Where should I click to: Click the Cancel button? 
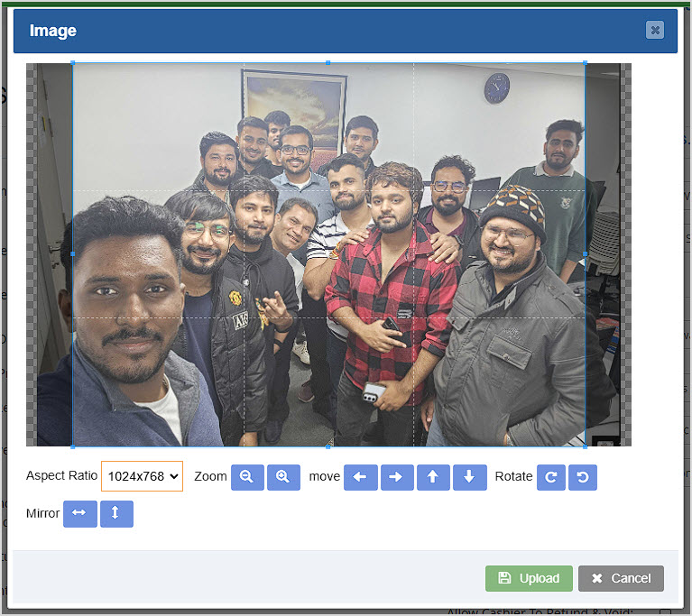click(x=621, y=578)
